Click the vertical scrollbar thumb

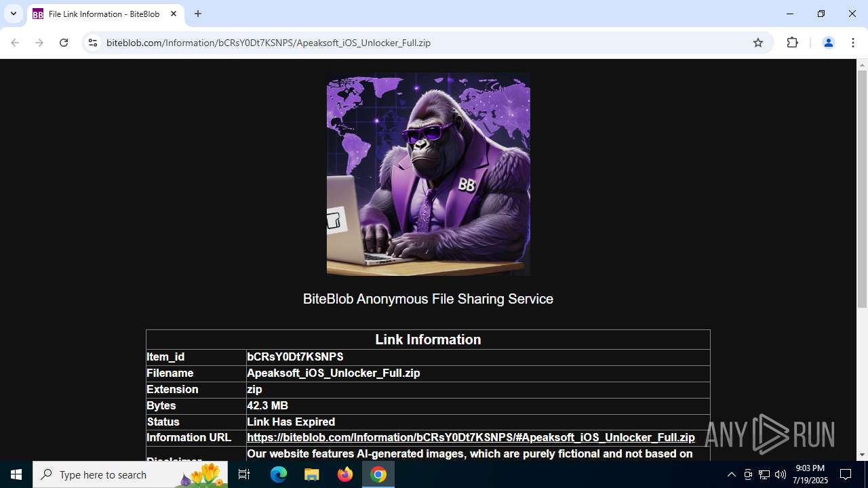[862, 188]
